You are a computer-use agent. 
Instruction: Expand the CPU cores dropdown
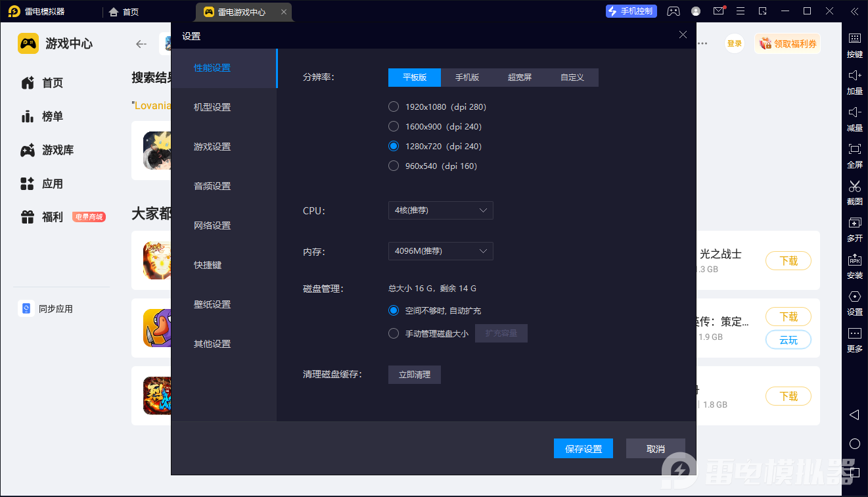coord(440,210)
